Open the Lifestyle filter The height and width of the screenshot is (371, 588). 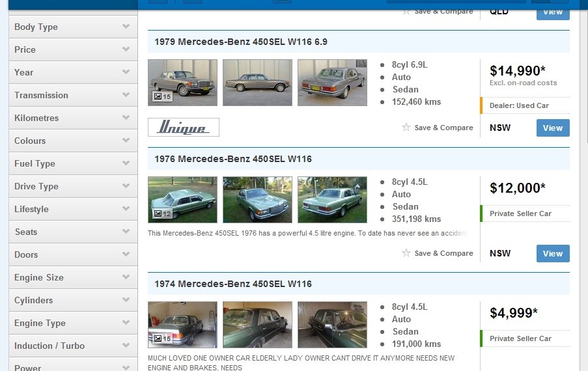pos(73,209)
